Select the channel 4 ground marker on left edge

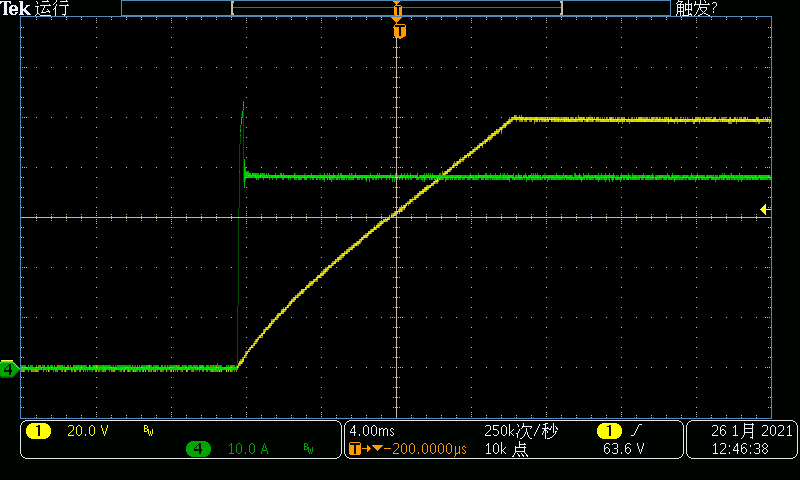pos(9,368)
